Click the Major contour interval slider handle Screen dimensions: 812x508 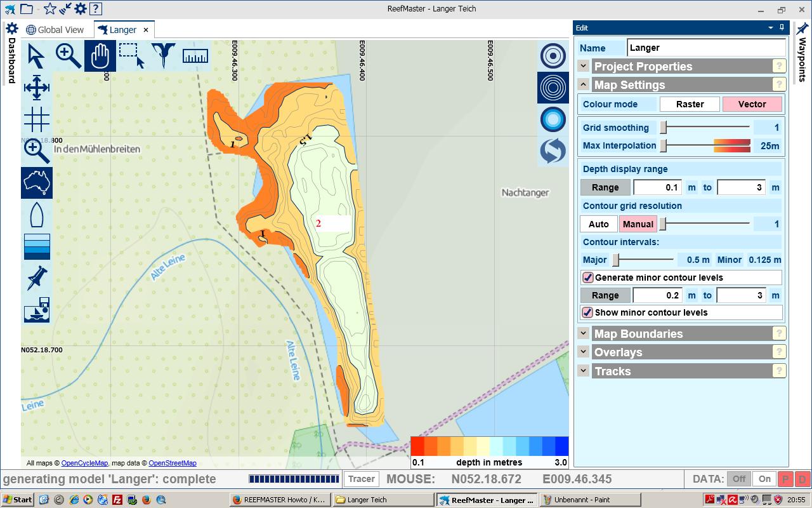pos(615,260)
